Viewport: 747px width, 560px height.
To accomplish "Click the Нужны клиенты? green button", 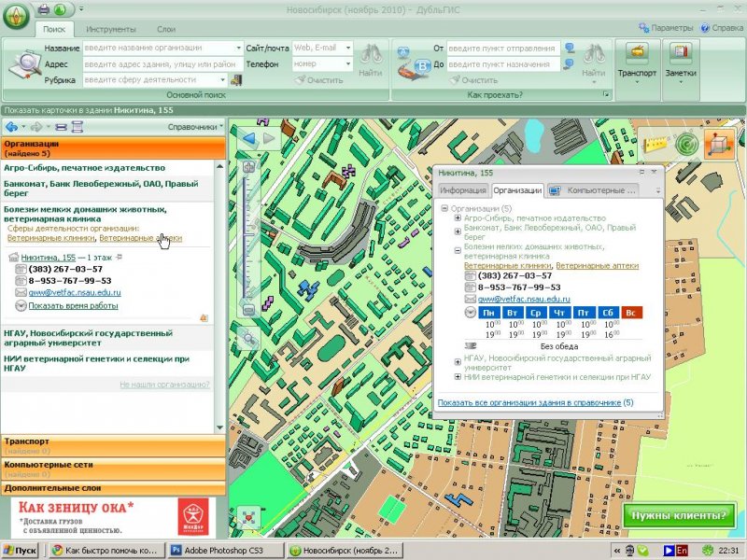I will pos(679,516).
